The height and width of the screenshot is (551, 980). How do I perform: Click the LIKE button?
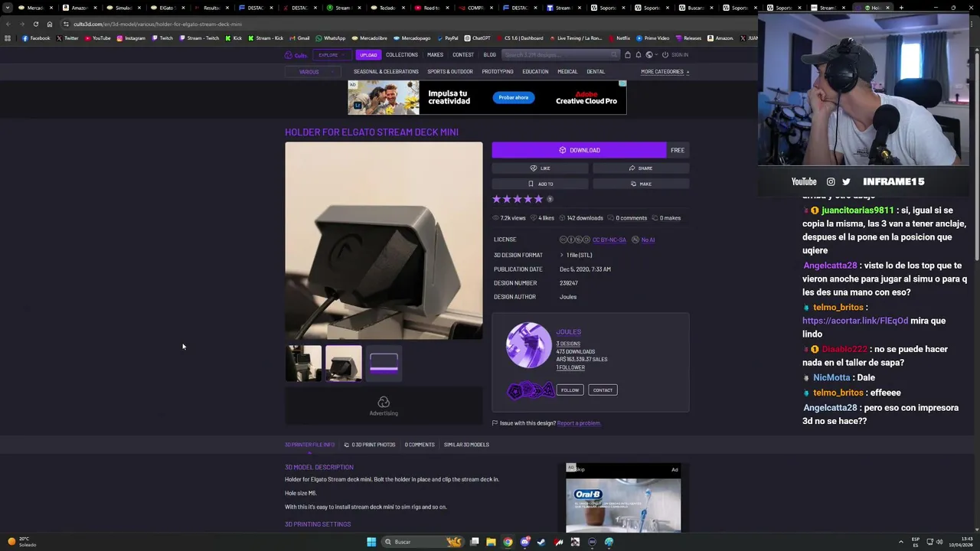click(541, 168)
